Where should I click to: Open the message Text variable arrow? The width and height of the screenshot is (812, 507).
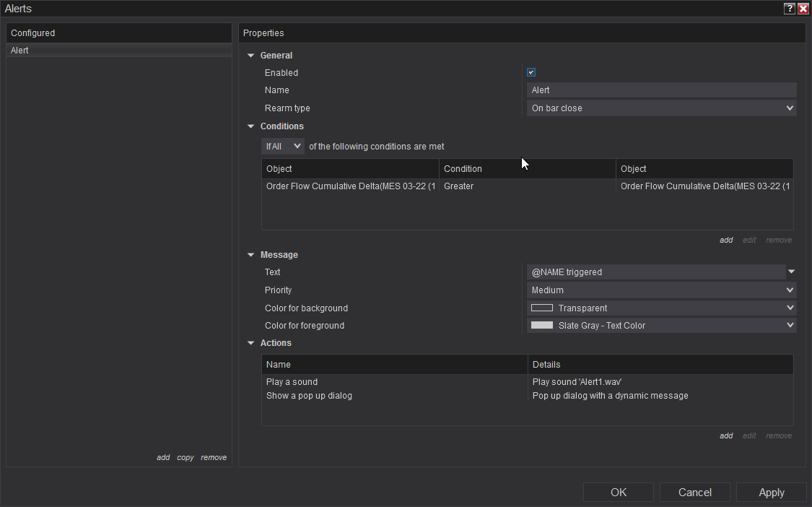pos(791,272)
